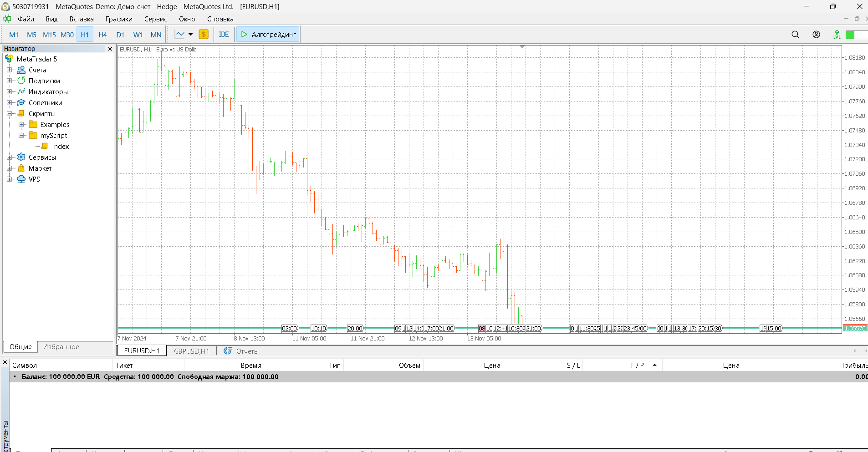Open the search magnifier in the toolbar
Screen dimensions: 868x452
point(795,35)
